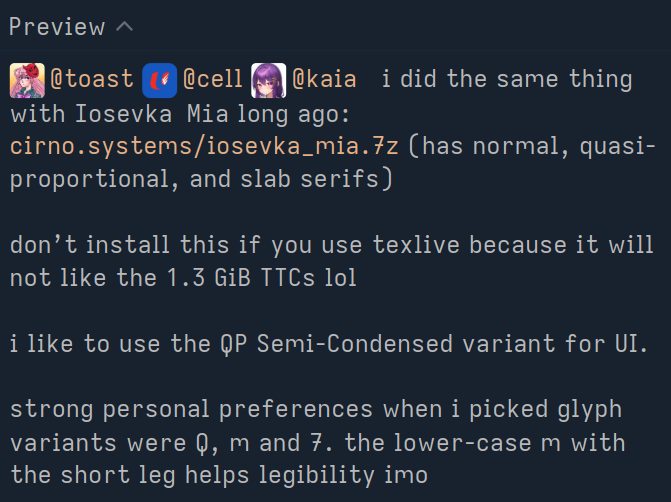
Task: Click the cell user avatar icon
Action: [x=159, y=79]
